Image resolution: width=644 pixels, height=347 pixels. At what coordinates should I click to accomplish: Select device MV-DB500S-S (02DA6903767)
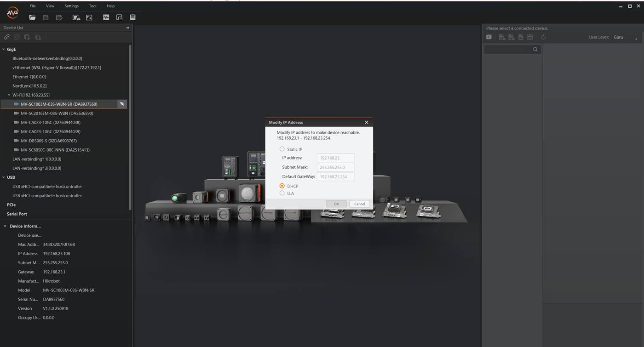tap(49, 141)
